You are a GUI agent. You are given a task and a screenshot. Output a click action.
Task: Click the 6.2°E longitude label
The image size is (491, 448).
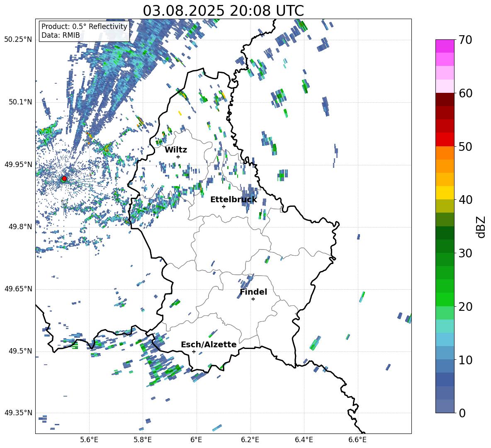(x=250, y=440)
